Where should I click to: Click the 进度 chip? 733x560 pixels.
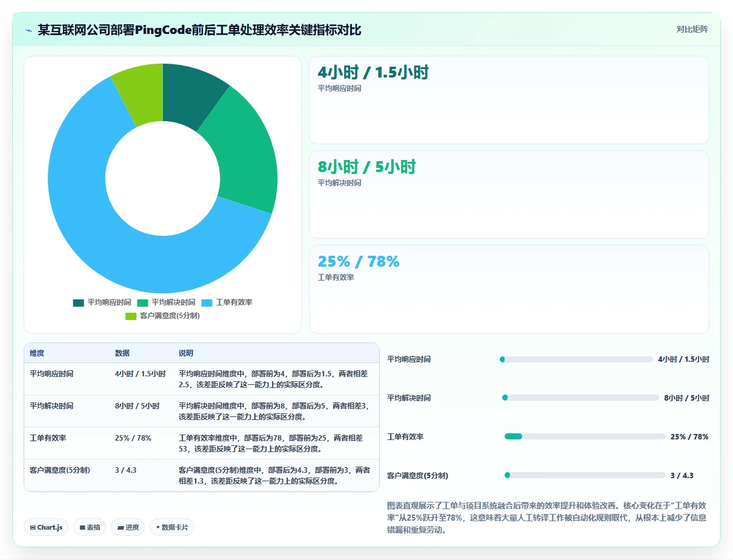coord(128,527)
